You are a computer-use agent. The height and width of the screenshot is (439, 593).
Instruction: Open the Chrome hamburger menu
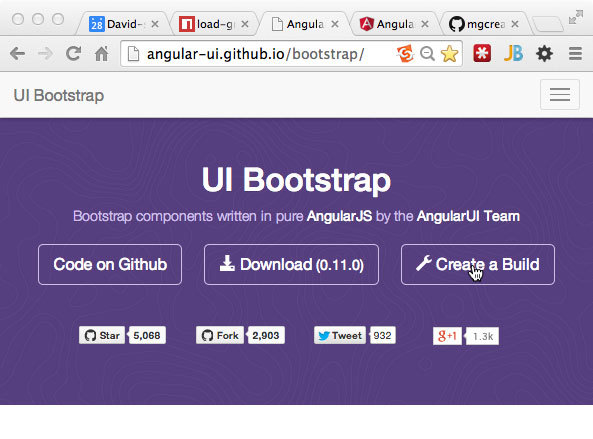point(575,54)
